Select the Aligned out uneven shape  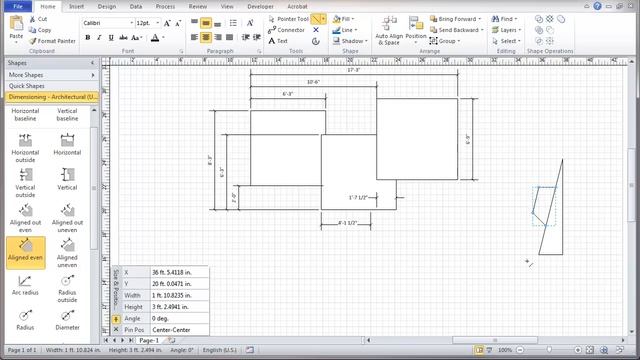[x=67, y=218]
